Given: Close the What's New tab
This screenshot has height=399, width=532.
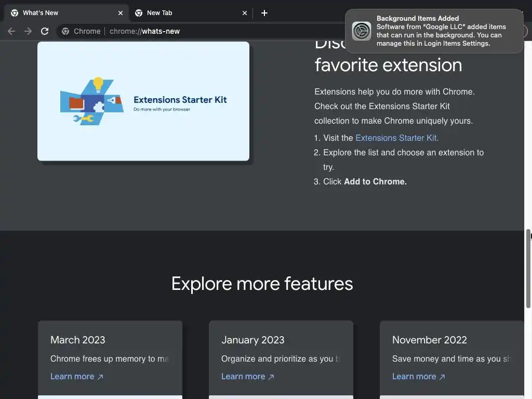Looking at the screenshot, I should (121, 13).
